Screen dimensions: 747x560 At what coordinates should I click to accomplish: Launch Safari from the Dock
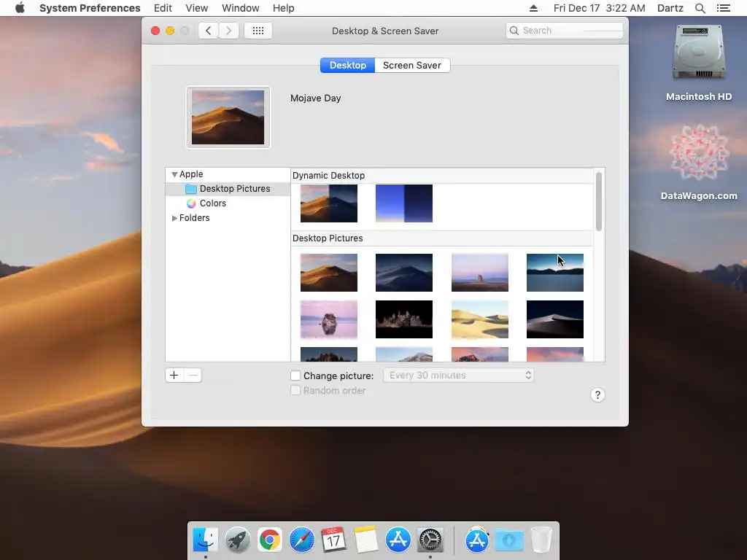point(301,540)
